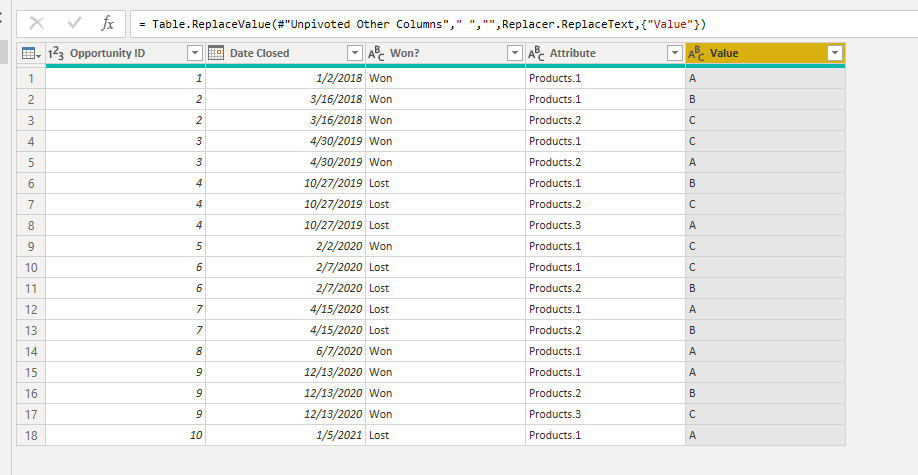Select the Attribute column header

[605, 53]
